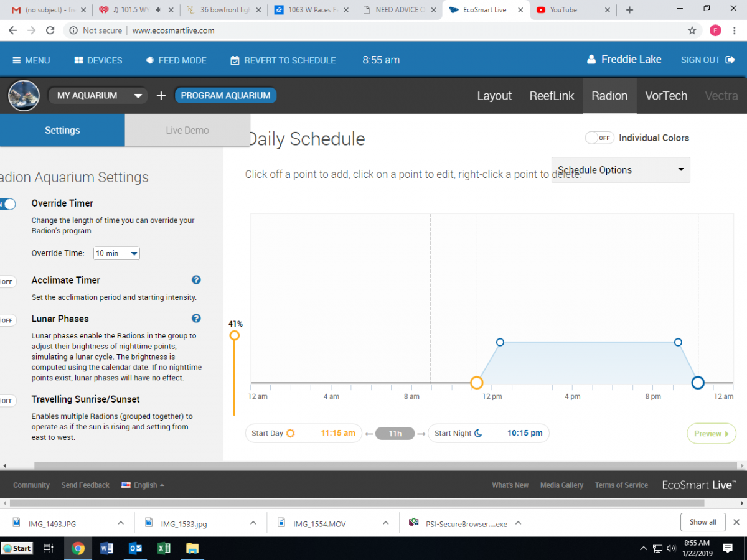Viewport: 747px width, 560px height.
Task: Activate FEED MODE
Action: 176,60
